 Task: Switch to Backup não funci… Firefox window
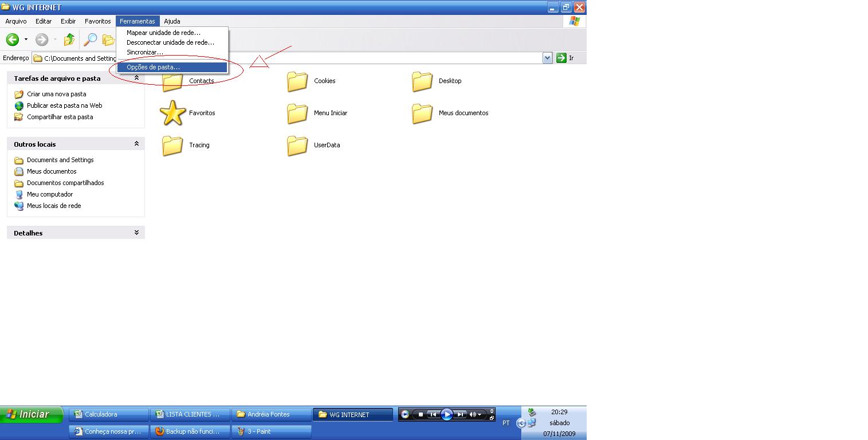(x=190, y=431)
